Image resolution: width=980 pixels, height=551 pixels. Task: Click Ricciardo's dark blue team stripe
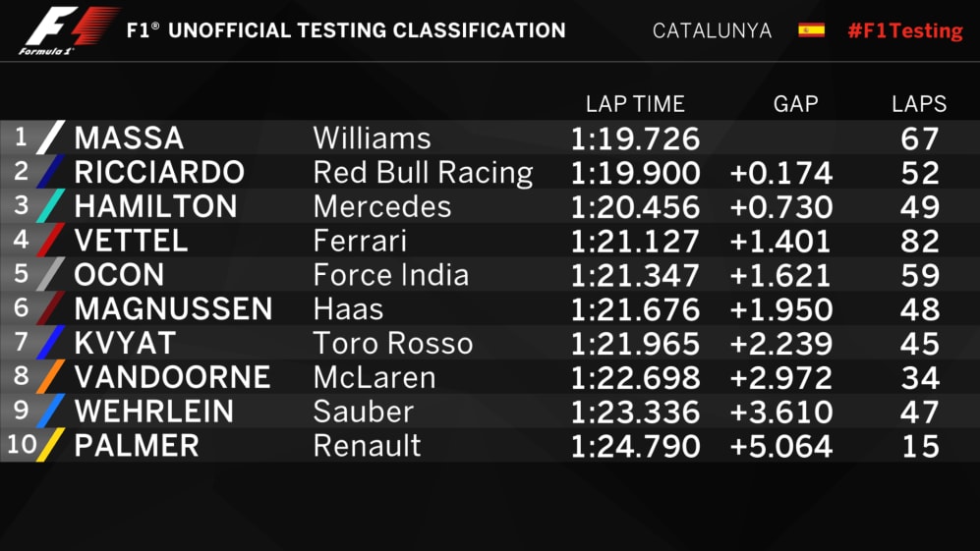[x=50, y=172]
